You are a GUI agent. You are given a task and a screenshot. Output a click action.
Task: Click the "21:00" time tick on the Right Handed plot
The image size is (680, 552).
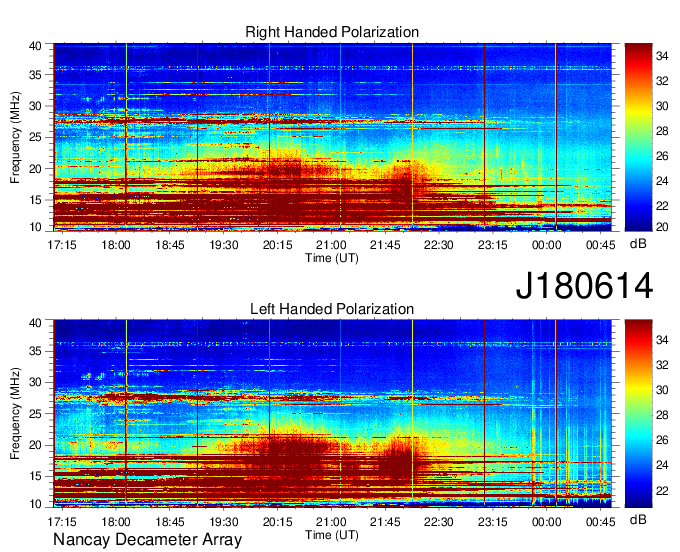331,245
